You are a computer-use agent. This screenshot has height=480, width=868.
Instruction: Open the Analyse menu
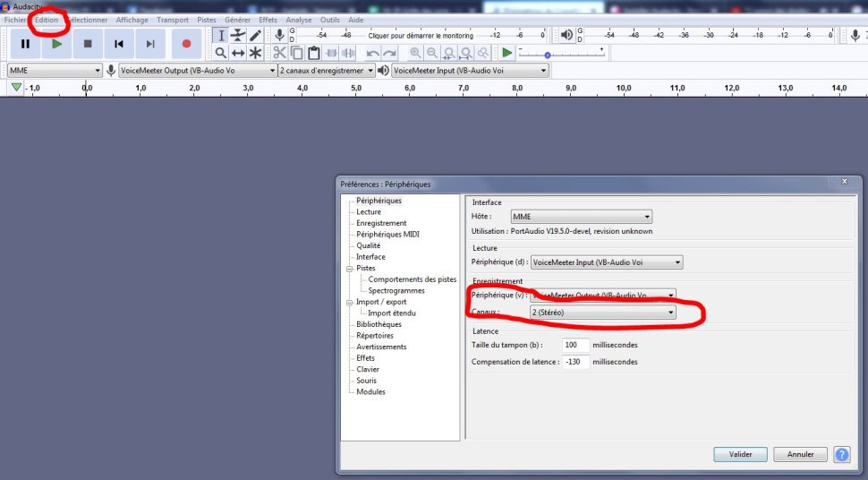click(299, 20)
